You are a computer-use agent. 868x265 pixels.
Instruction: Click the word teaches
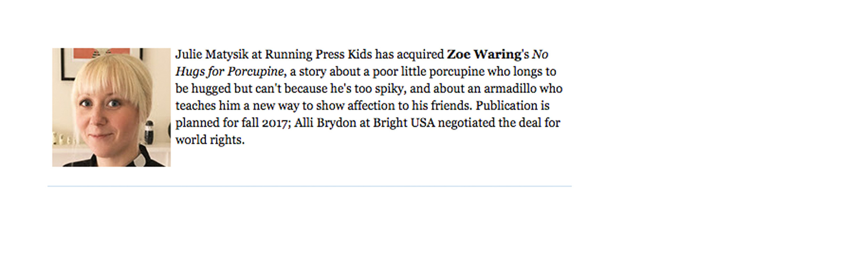(195, 106)
